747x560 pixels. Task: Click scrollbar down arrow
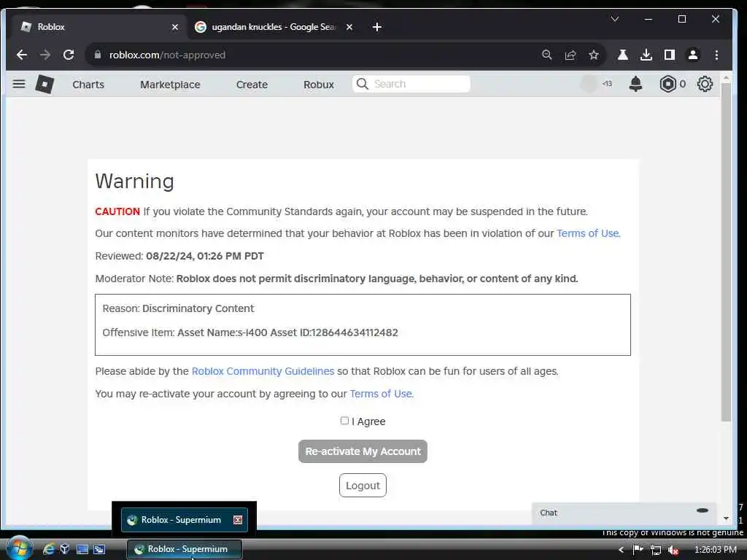tap(726, 518)
